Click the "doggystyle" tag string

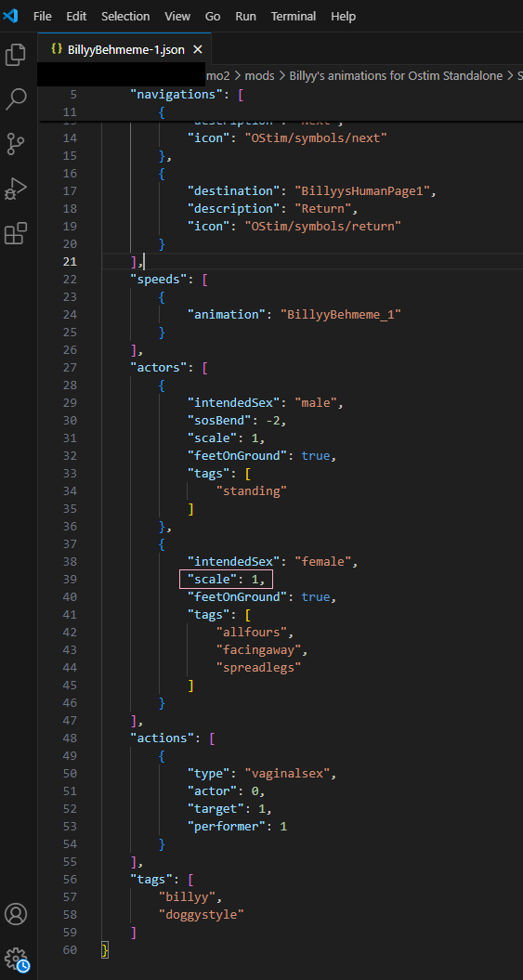click(x=202, y=914)
